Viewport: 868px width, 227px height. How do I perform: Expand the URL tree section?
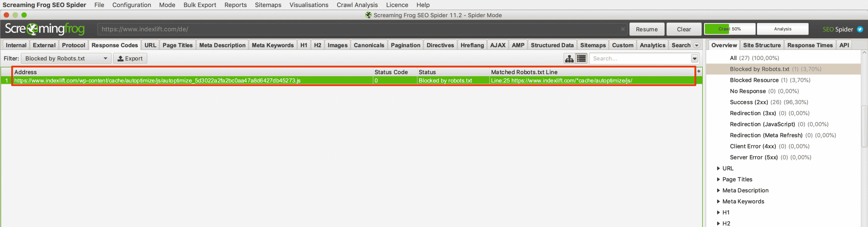point(718,168)
